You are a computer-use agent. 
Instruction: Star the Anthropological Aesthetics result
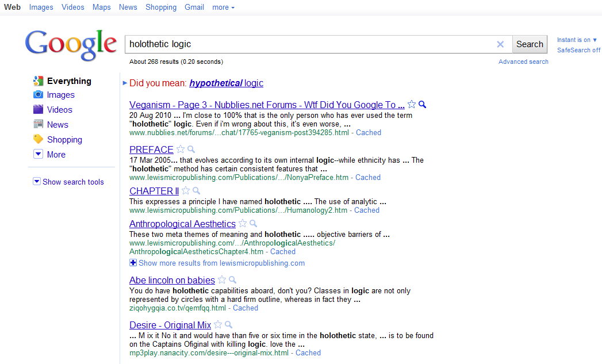[243, 224]
